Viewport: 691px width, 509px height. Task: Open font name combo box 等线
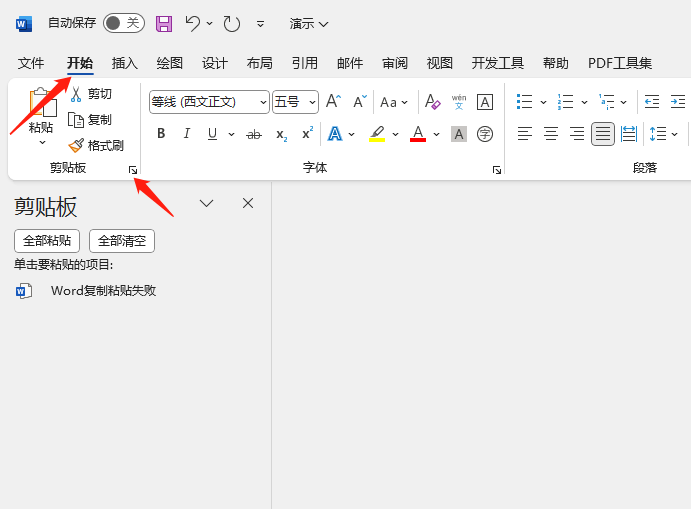pos(209,102)
